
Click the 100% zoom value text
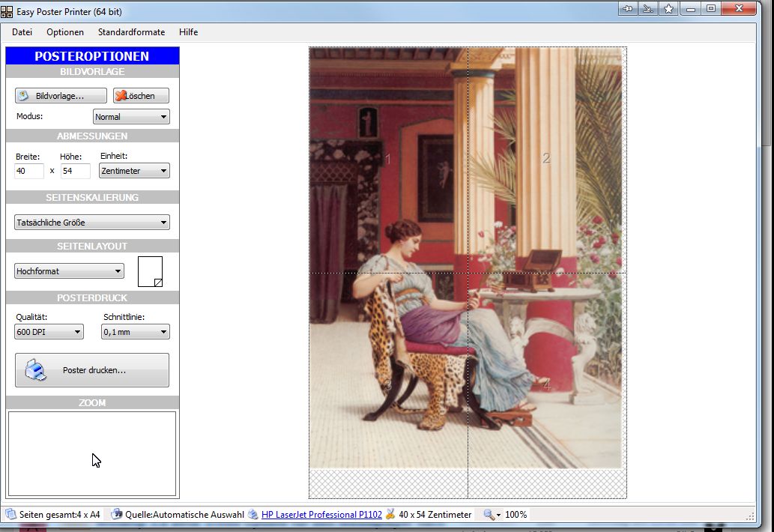pyautogui.click(x=516, y=514)
